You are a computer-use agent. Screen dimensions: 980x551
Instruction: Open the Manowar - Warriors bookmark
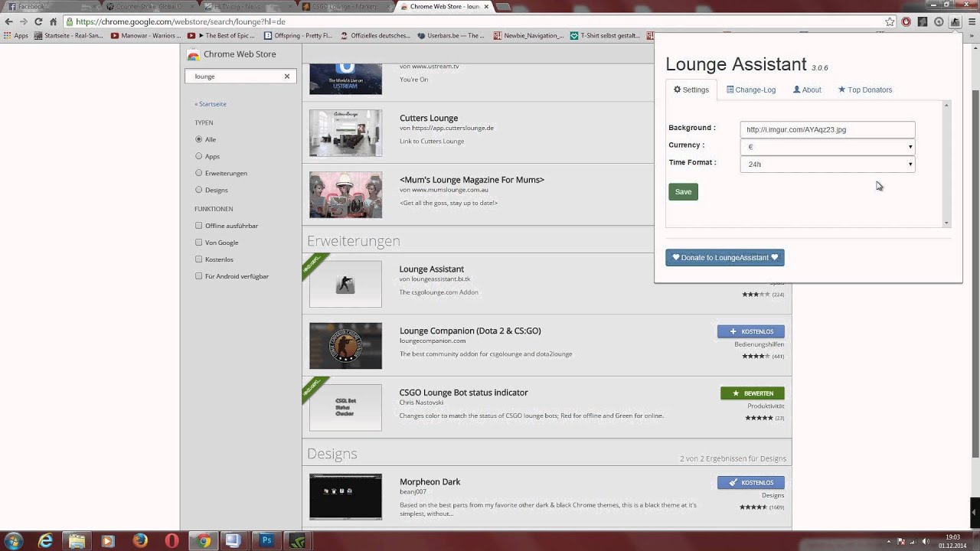pyautogui.click(x=146, y=35)
